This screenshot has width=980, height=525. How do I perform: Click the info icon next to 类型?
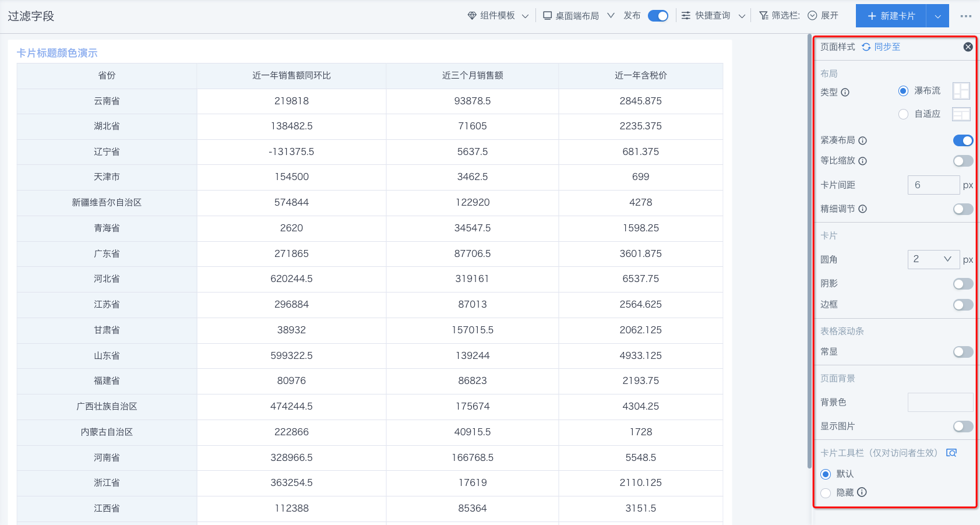845,92
